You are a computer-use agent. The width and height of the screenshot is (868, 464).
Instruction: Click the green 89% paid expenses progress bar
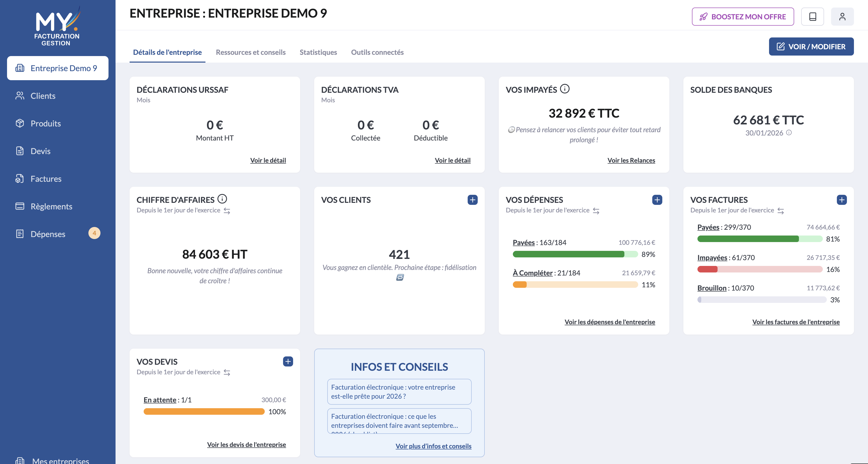tap(575, 254)
